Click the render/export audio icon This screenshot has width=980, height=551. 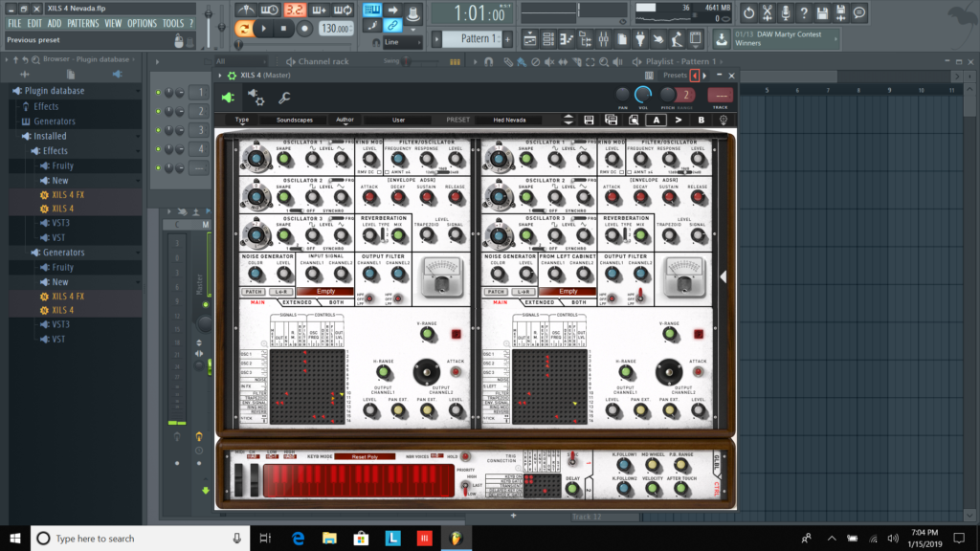(x=840, y=12)
